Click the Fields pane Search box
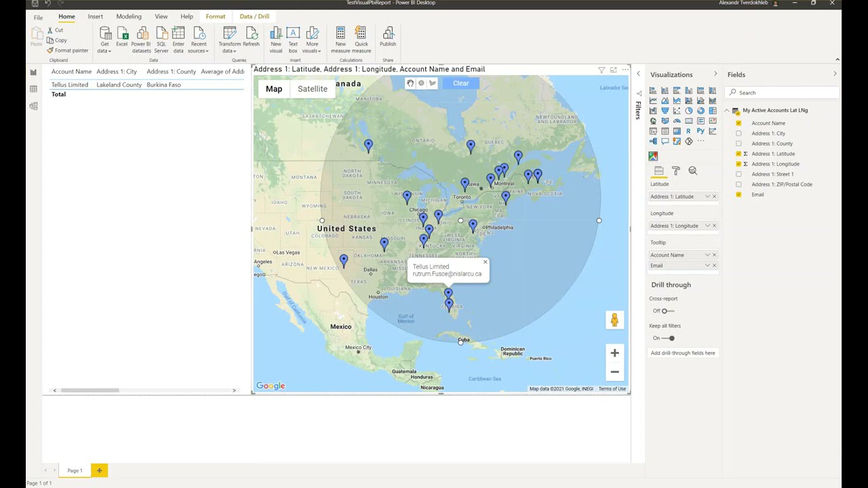The height and width of the screenshot is (488, 868). [783, 93]
